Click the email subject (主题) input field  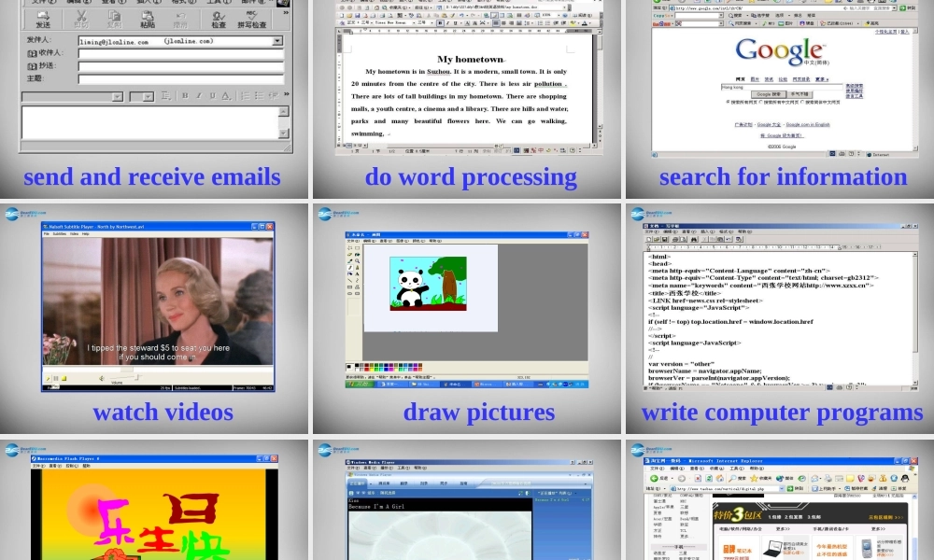pyautogui.click(x=180, y=78)
